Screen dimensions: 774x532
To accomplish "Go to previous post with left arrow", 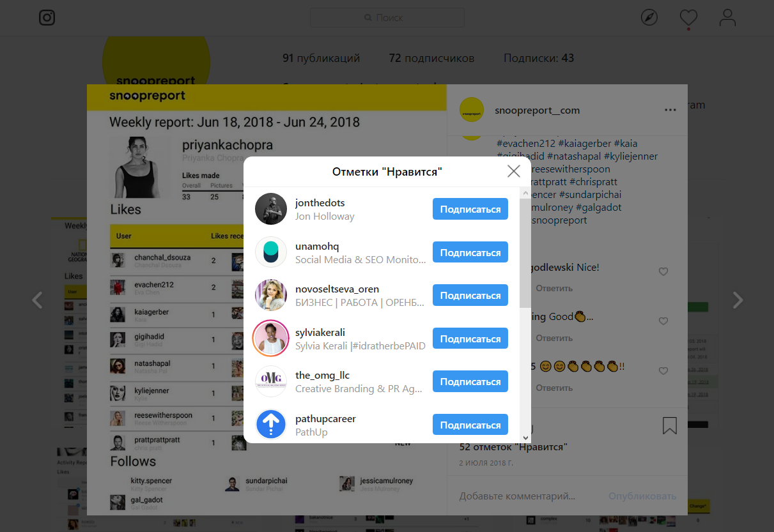I will click(38, 300).
